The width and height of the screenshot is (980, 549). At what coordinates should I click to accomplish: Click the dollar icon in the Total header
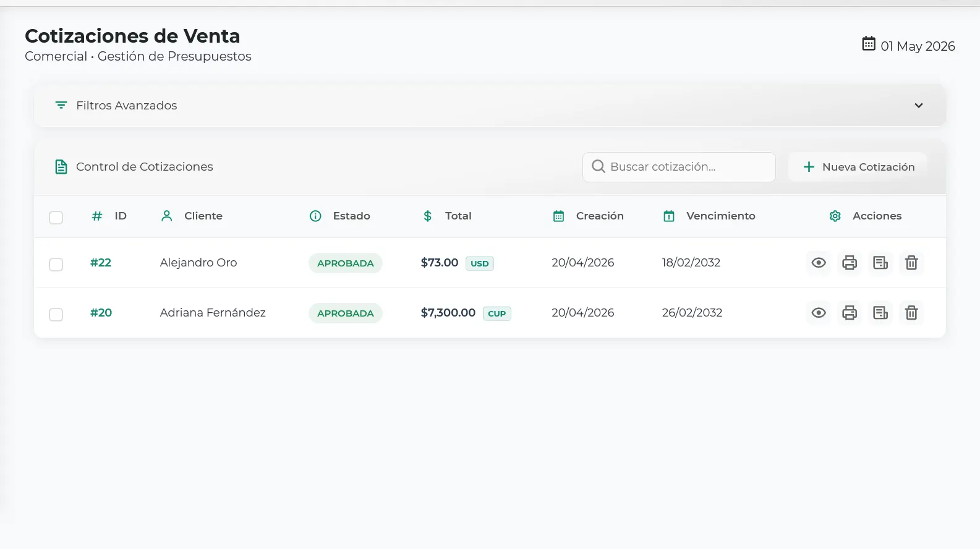tap(428, 216)
